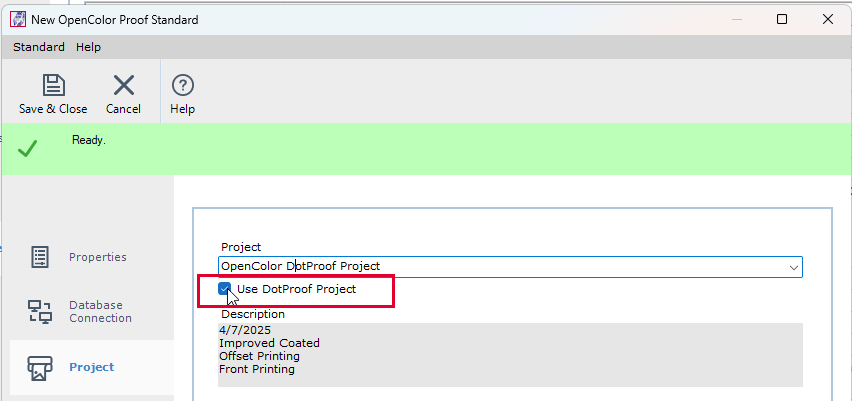Click the Use DotProof Project label text
Screen dimensions: 852x401
click(296, 289)
